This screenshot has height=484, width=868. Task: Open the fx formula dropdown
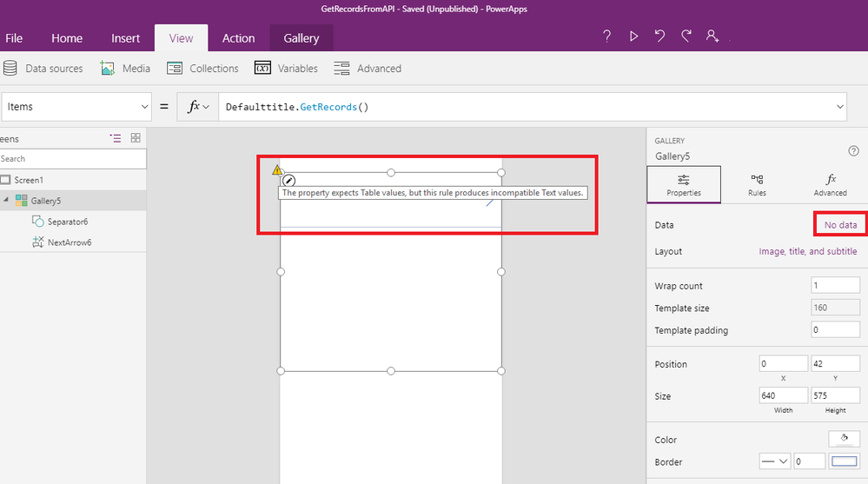point(197,106)
